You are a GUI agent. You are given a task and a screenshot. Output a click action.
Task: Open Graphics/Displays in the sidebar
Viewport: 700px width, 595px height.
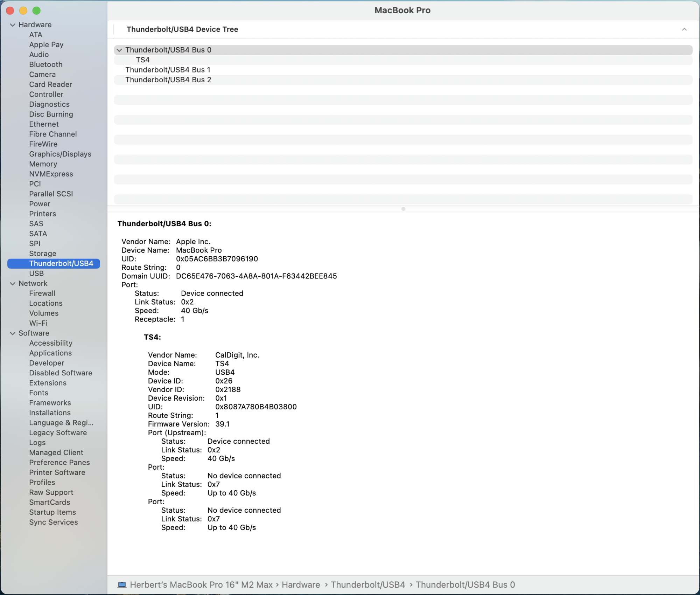click(60, 154)
